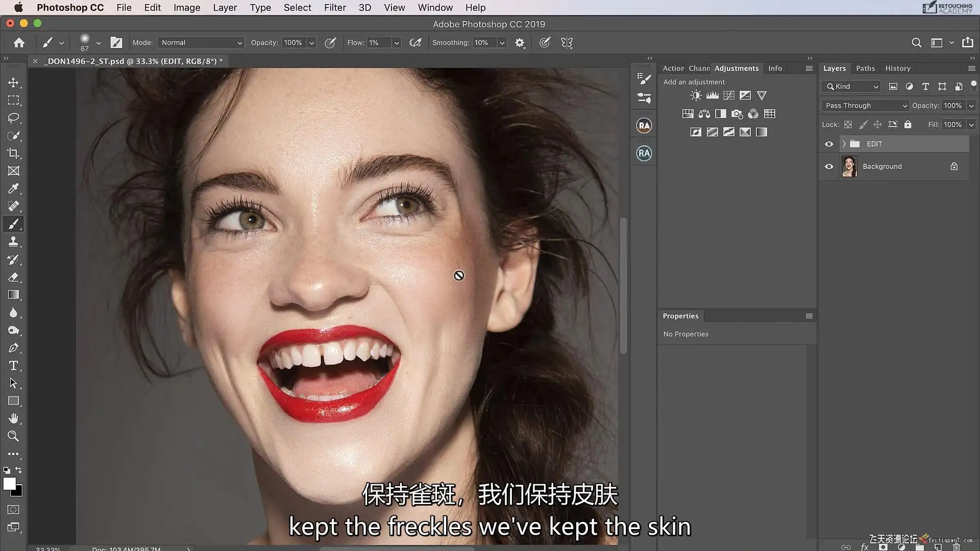980x551 pixels.
Task: Expand the EDIT group folder
Action: click(x=844, y=144)
